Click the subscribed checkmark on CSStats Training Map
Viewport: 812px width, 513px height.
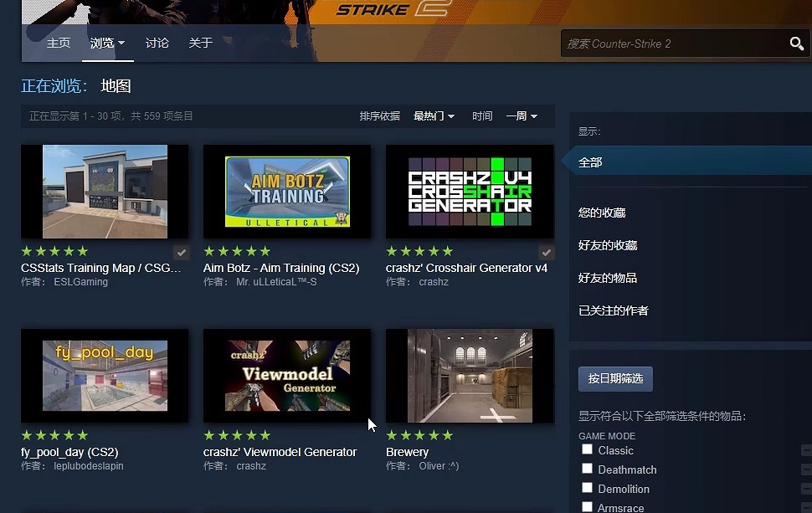click(181, 251)
